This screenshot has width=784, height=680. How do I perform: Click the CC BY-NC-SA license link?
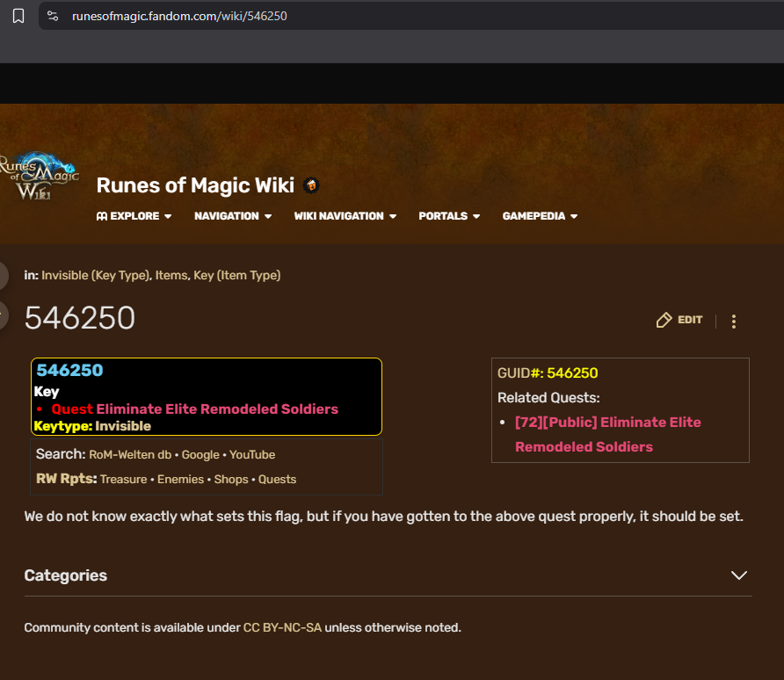tap(282, 627)
